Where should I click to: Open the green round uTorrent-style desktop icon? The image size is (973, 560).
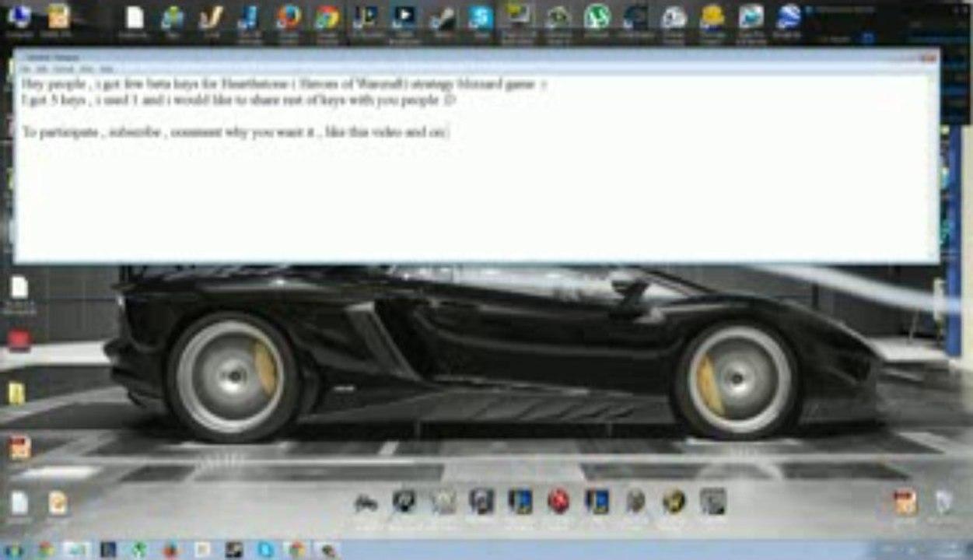coord(597,18)
